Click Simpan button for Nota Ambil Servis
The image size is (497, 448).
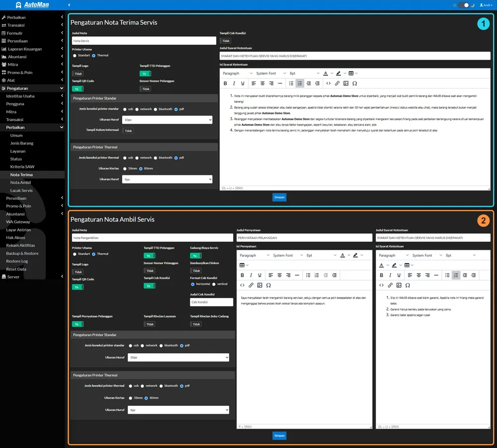pos(279,435)
